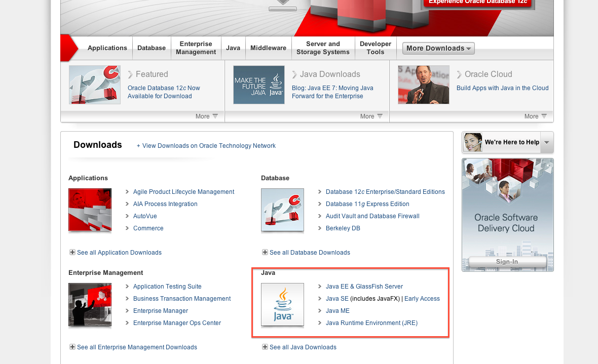Screen dimensions: 598x364
Task: Open the Enterprise Management tab
Action: tap(196, 48)
